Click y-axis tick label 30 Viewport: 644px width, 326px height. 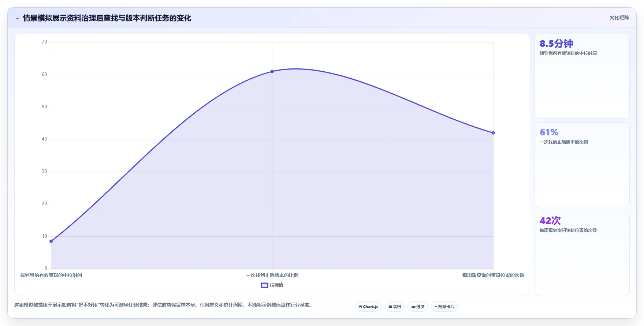pyautogui.click(x=44, y=172)
